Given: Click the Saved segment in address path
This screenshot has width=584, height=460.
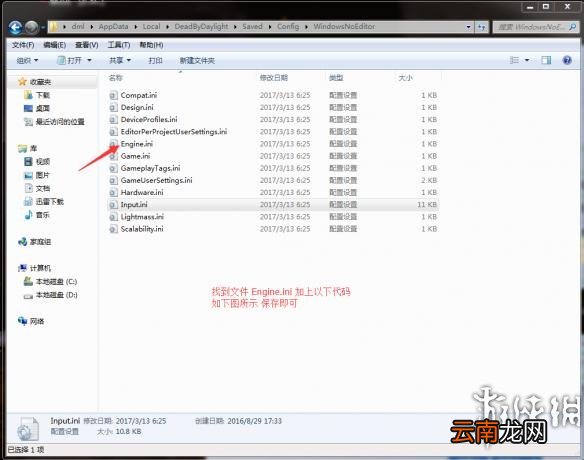Looking at the screenshot, I should [252, 27].
